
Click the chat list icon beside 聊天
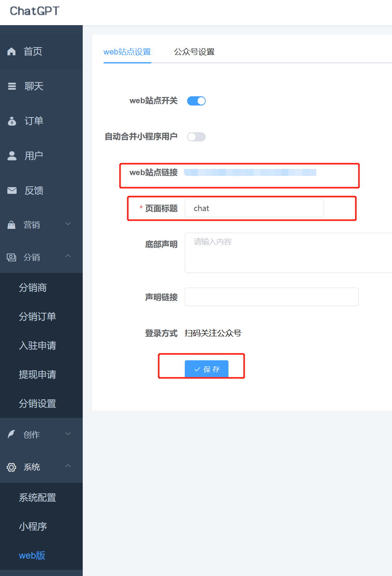(x=12, y=86)
